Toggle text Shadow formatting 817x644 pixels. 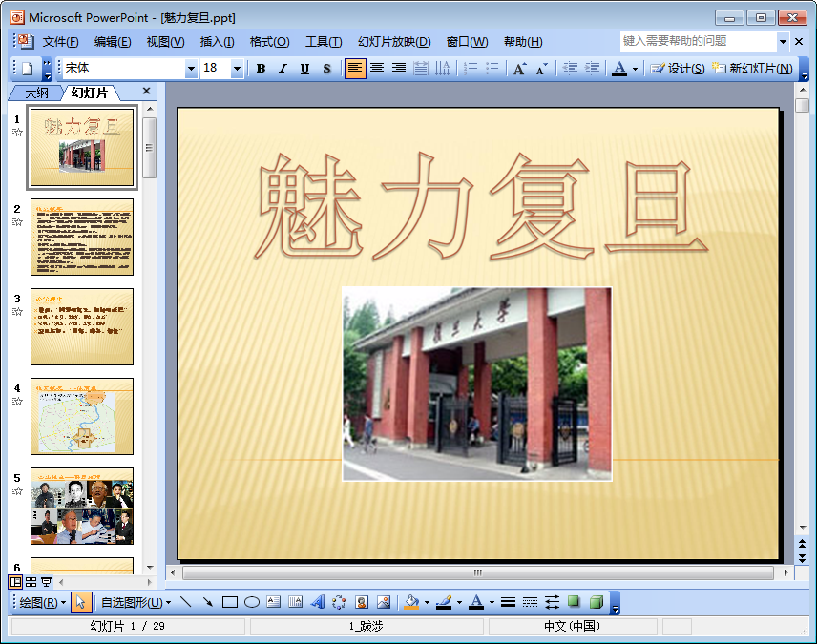pos(326,69)
